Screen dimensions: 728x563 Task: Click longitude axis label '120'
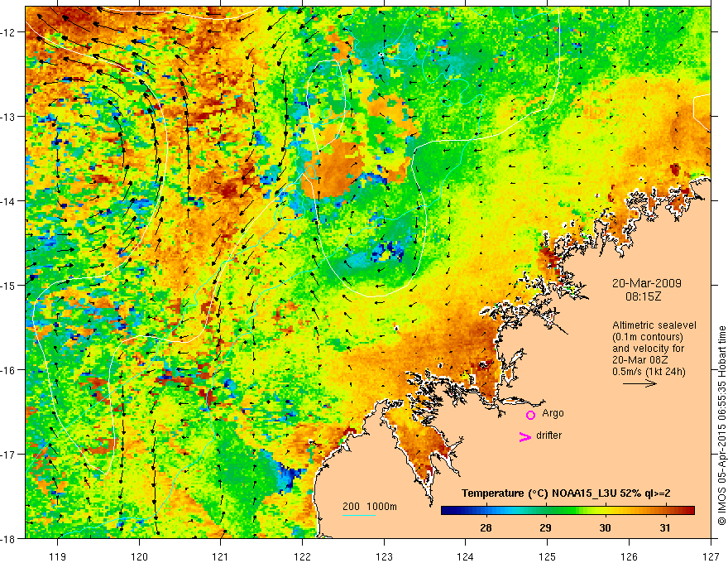coord(139,556)
